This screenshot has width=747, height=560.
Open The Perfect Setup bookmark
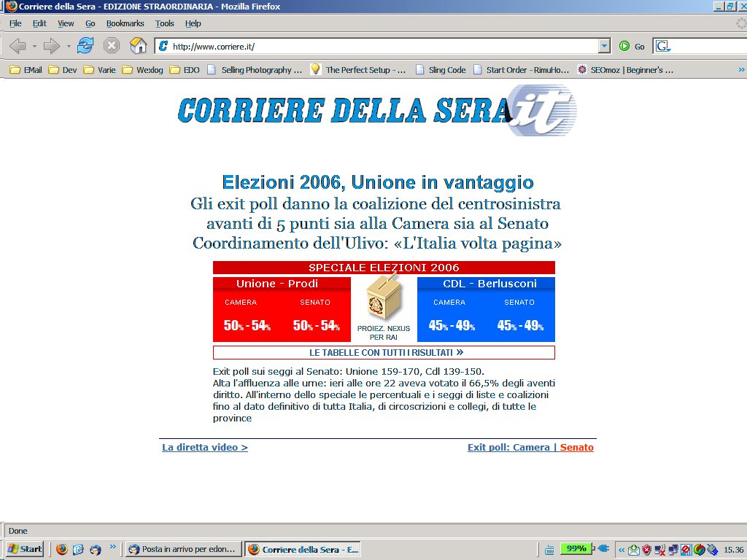coord(358,70)
